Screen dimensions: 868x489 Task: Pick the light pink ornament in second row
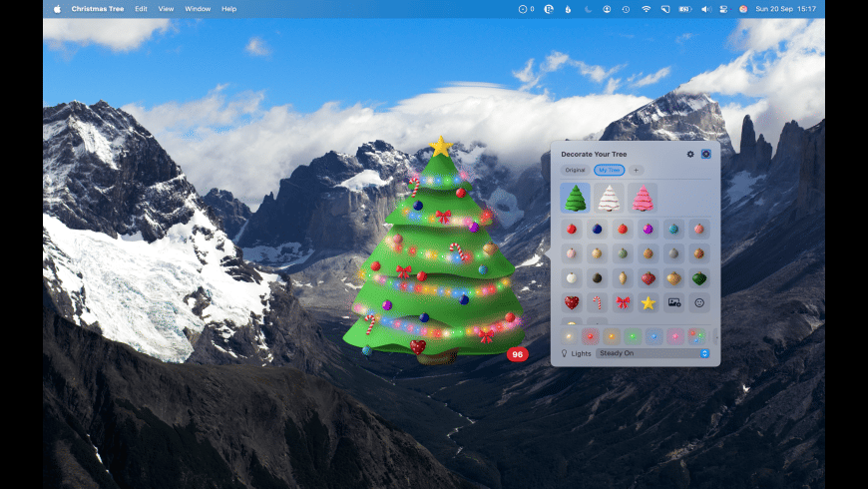pyautogui.click(x=572, y=253)
